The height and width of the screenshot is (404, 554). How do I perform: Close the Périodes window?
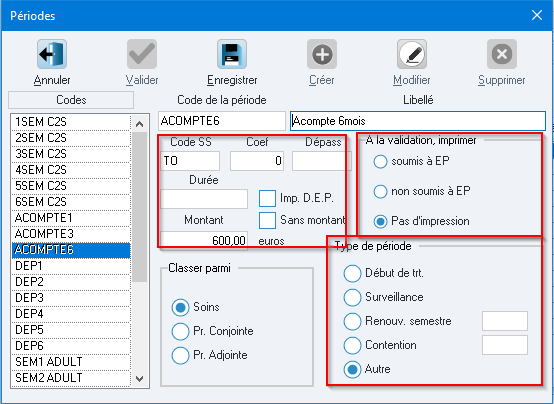coord(537,15)
